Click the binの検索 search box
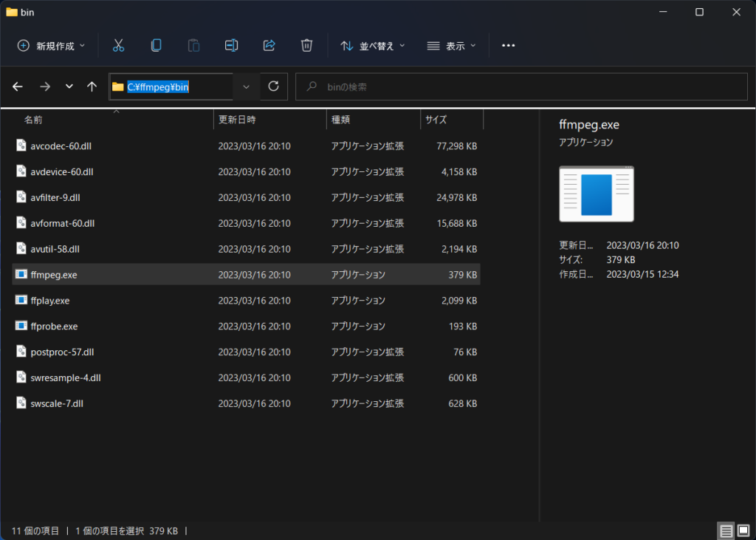 (x=522, y=87)
